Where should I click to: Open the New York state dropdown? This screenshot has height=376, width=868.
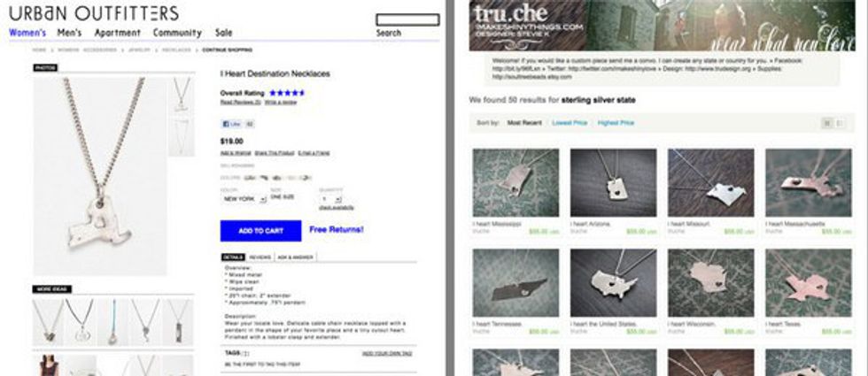point(244,198)
